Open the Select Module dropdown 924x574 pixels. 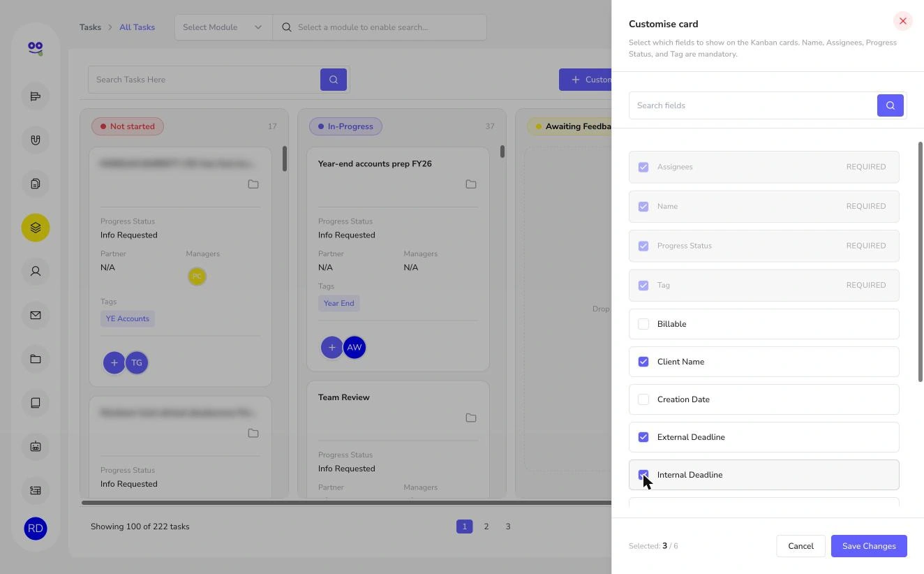(223, 27)
